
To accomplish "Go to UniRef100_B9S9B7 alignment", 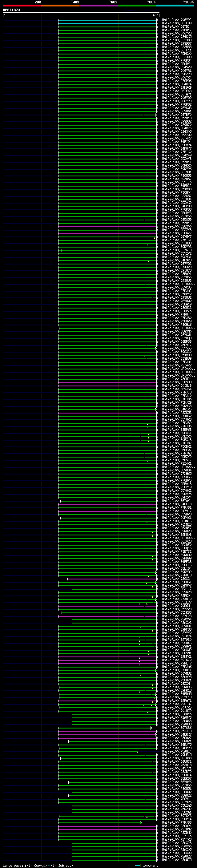I will (176, 43).
